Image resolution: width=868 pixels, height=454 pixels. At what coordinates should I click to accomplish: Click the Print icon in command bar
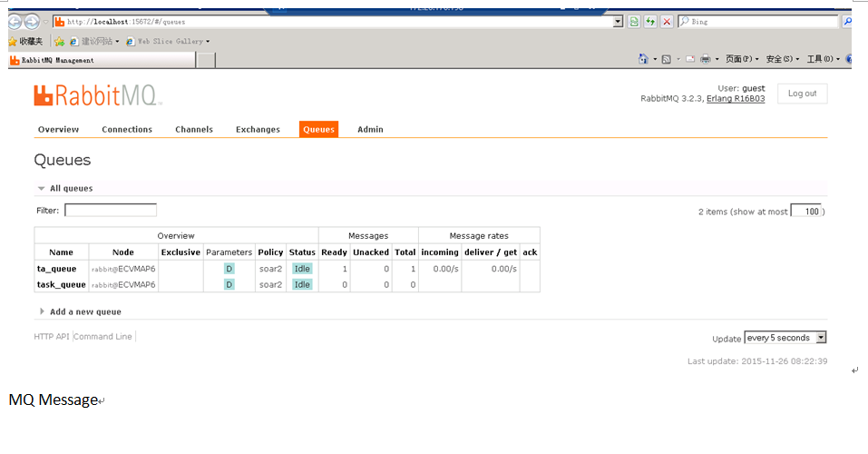706,59
